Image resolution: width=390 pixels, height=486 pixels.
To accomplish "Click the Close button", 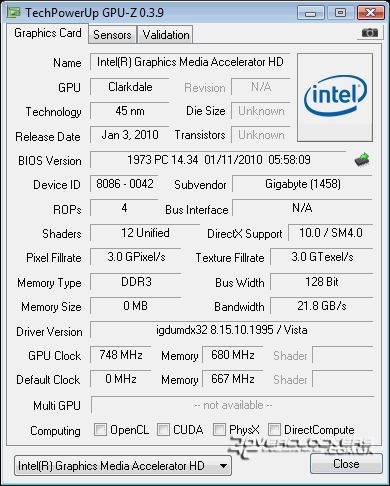I will [346, 464].
